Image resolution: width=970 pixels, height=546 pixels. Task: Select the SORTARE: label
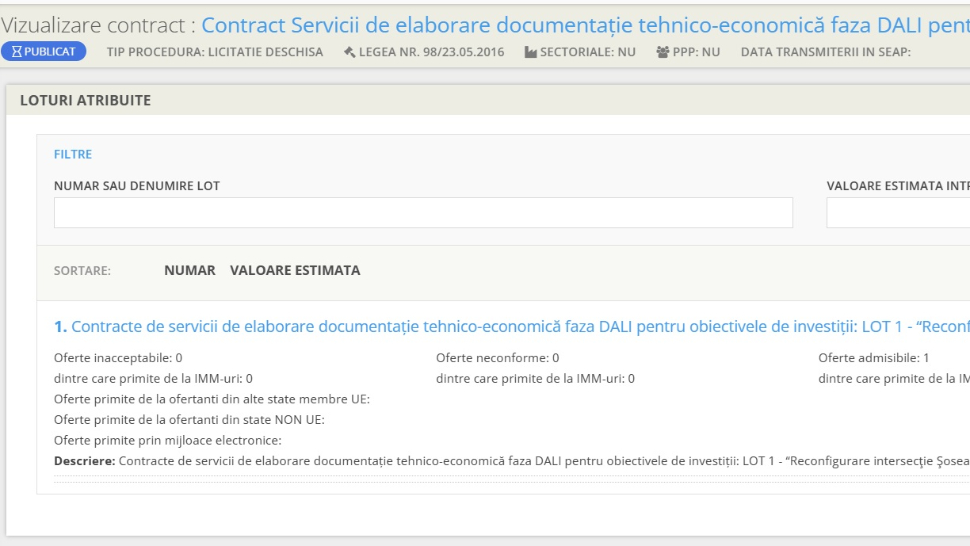click(82, 270)
